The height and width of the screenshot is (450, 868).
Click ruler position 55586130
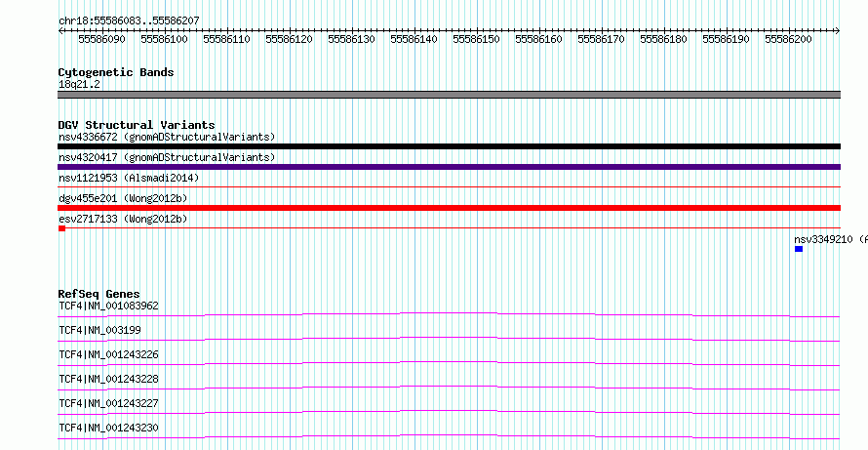tap(351, 39)
